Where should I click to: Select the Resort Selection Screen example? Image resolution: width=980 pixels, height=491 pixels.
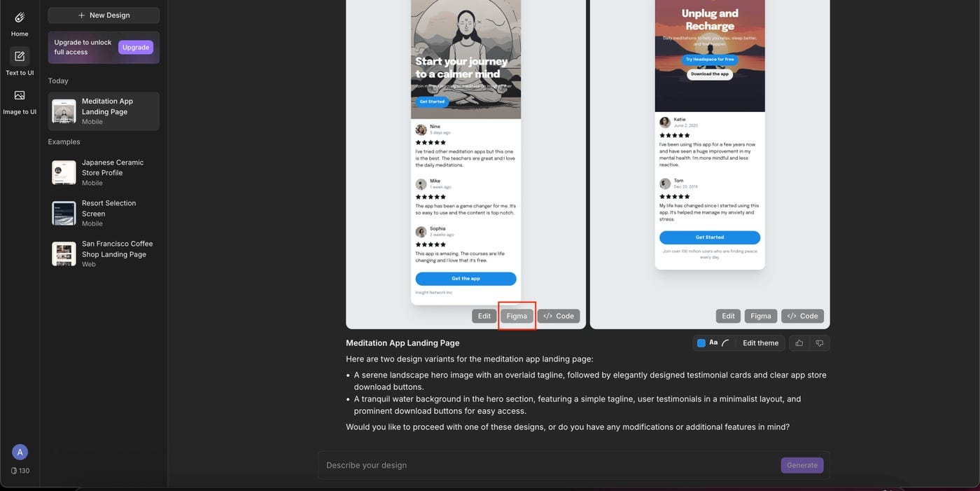point(104,213)
